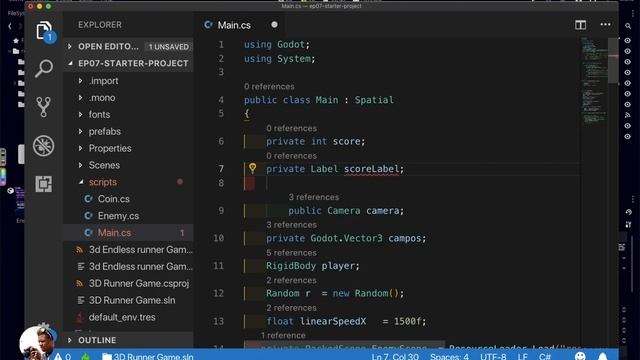This screenshot has width=640, height=360.
Task: Click the feedback smiley in status bar
Action: [x=580, y=356]
